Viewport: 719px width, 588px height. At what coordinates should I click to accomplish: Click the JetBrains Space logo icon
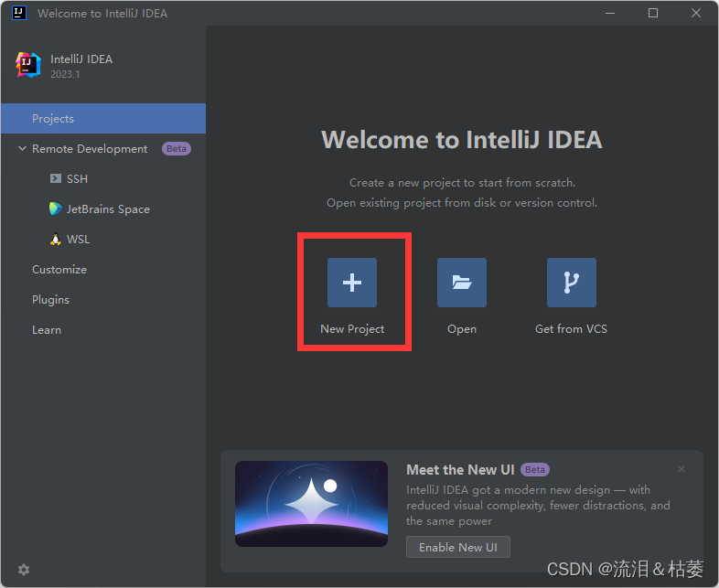coord(56,208)
